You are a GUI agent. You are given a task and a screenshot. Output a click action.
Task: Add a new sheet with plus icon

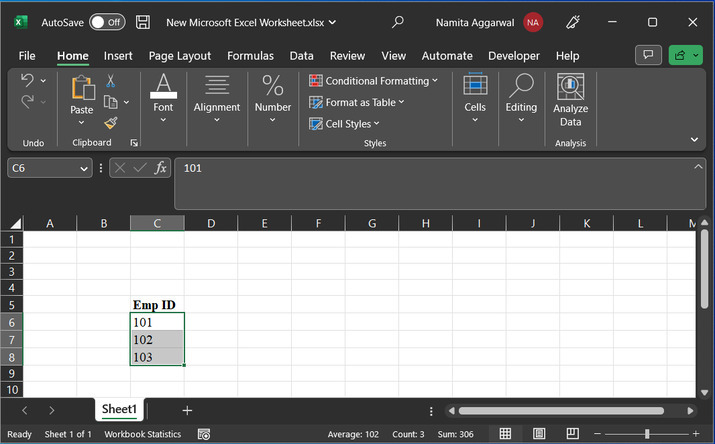point(187,410)
